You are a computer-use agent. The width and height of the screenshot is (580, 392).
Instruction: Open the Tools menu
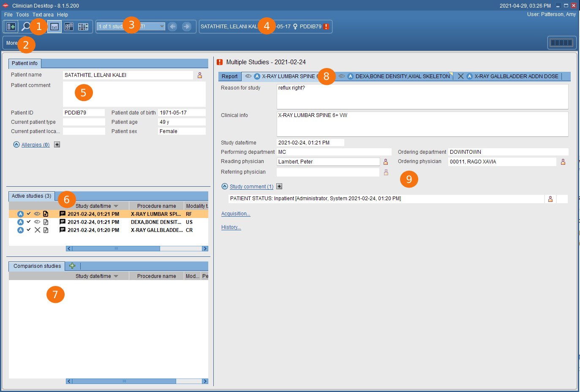tap(22, 15)
